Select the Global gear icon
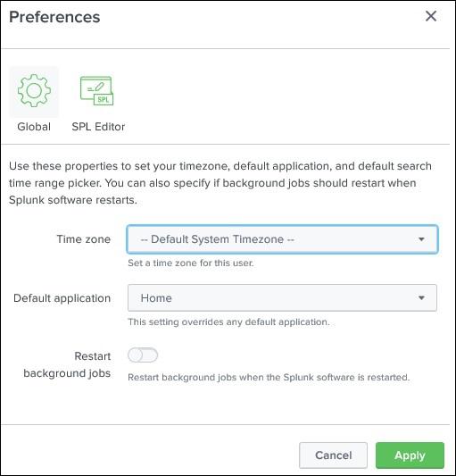 [x=34, y=90]
